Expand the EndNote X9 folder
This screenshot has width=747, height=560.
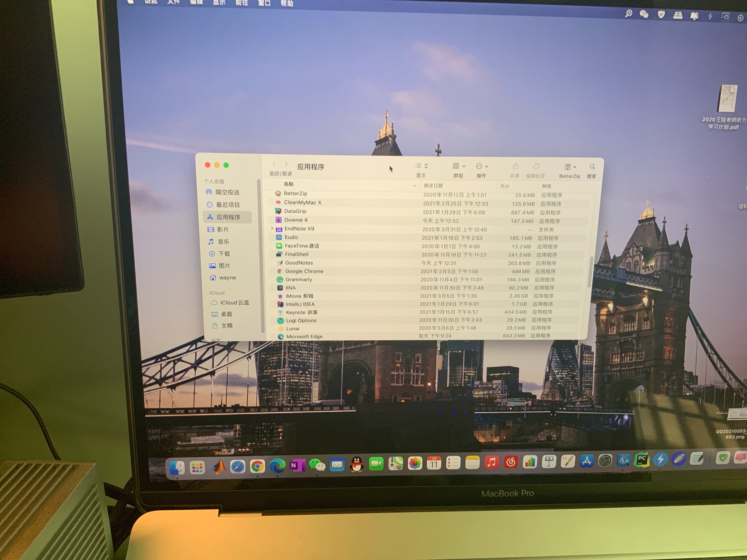coord(272,229)
